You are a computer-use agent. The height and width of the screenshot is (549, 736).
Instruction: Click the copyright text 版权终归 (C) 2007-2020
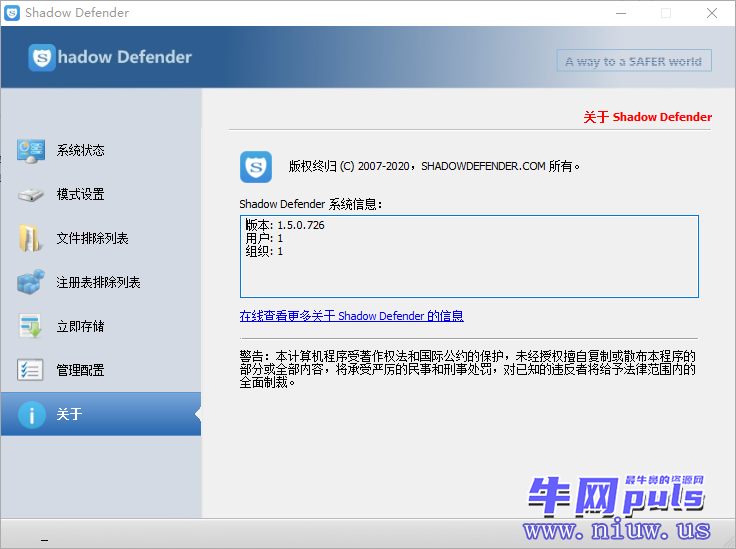pos(349,166)
